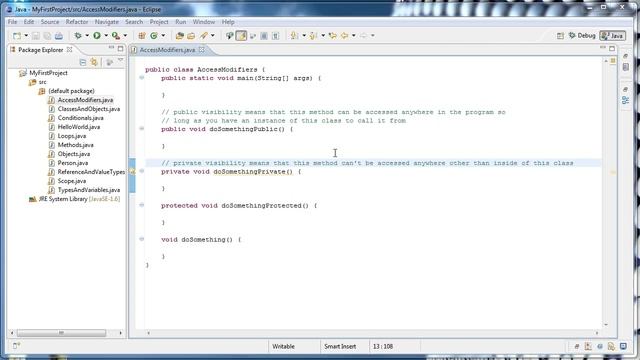Click the Next Annotation toolbar icon
The height and width of the screenshot is (360, 640).
(x=294, y=36)
